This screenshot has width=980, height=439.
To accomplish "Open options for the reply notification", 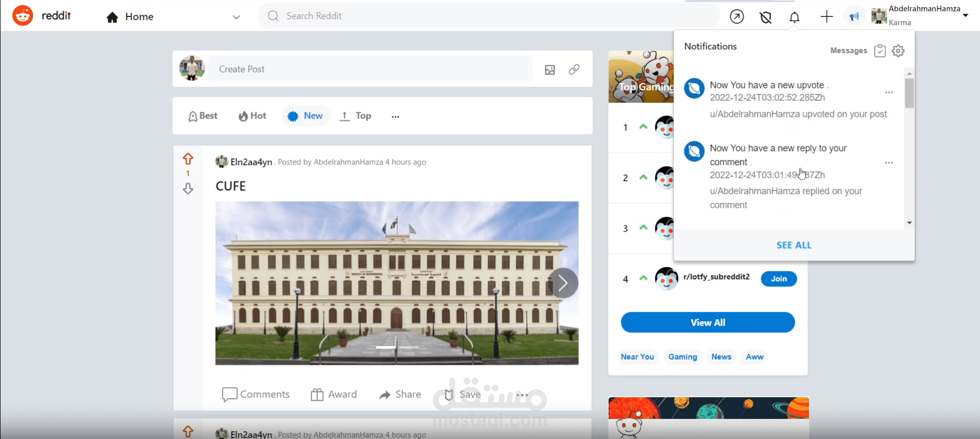I will point(889,163).
